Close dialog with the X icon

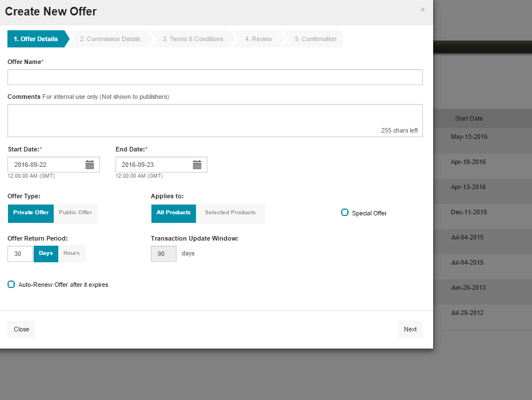[x=422, y=10]
